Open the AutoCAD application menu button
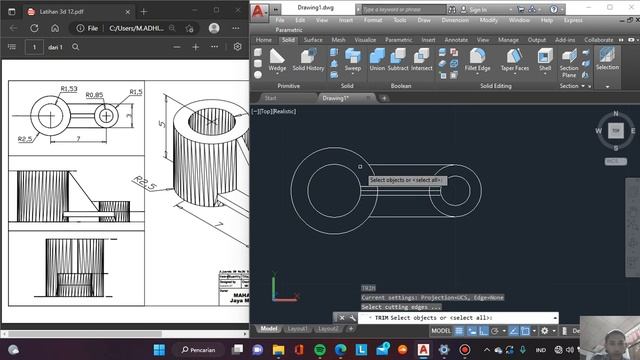This screenshot has width=640, height=360. coord(259,11)
